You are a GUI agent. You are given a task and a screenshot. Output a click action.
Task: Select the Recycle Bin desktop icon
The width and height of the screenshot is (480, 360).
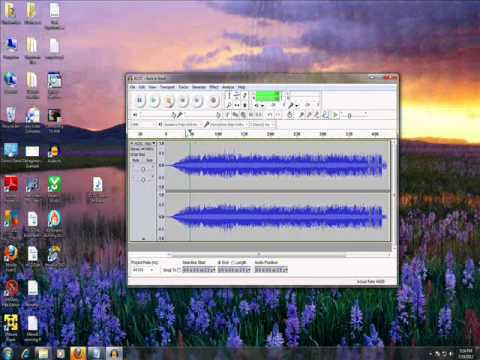point(11,117)
